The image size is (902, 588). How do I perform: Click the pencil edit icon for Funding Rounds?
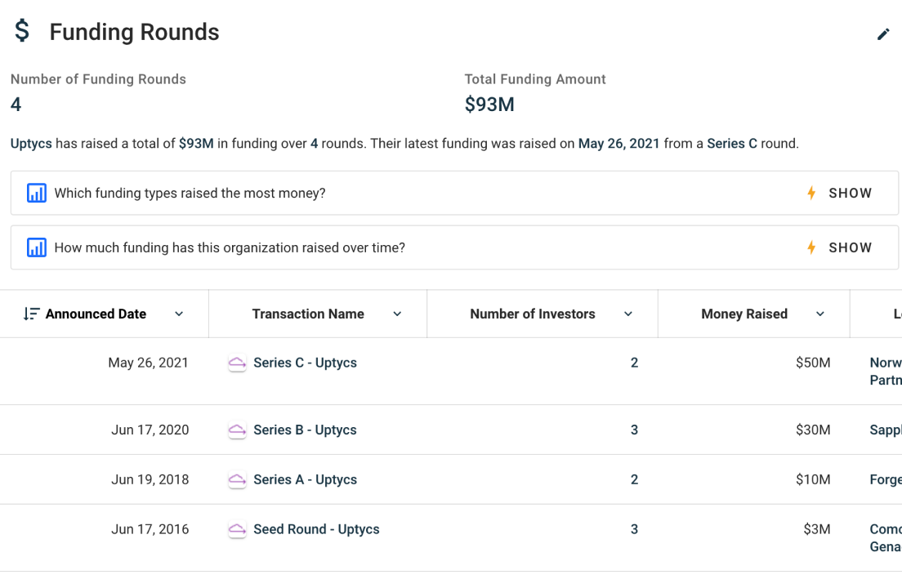point(883,34)
